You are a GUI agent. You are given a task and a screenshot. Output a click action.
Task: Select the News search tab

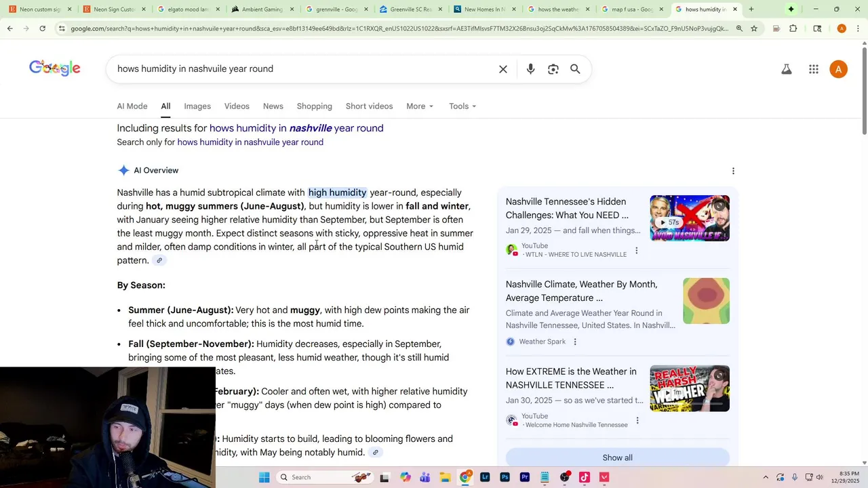point(273,106)
